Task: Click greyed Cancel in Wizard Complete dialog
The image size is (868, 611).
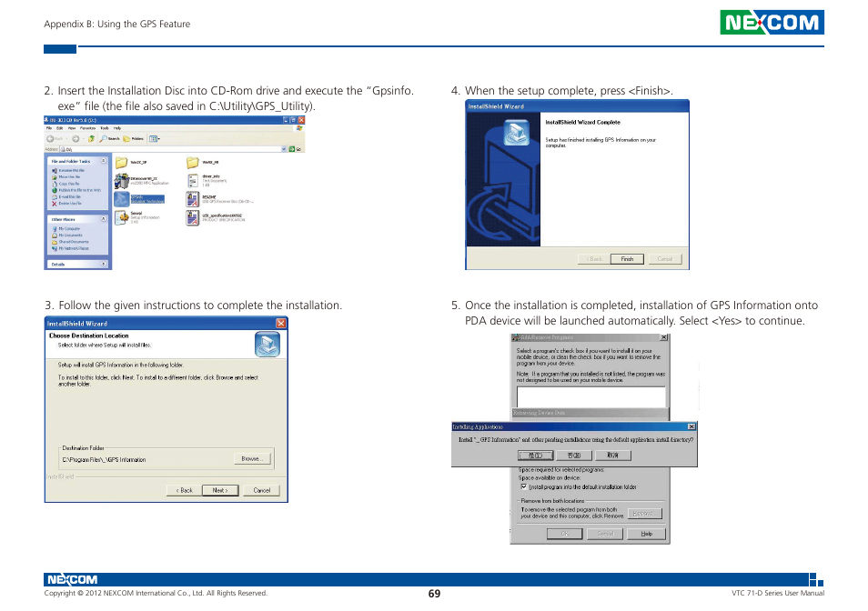Action: coord(665,259)
